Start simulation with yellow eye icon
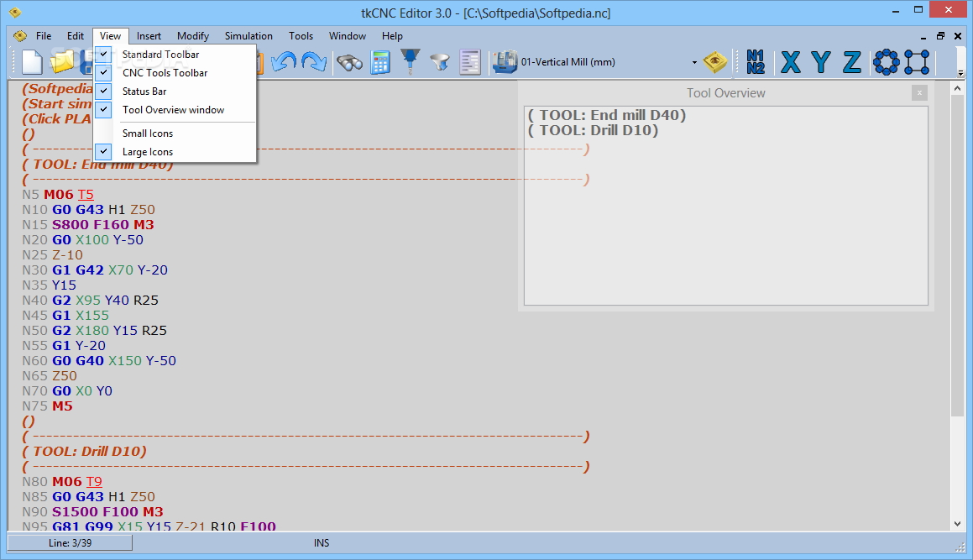 715,62
